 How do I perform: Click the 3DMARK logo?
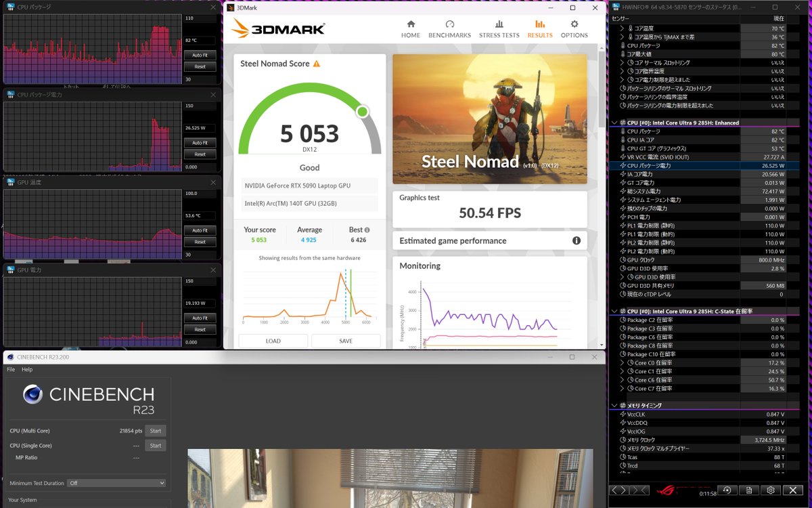(x=278, y=29)
